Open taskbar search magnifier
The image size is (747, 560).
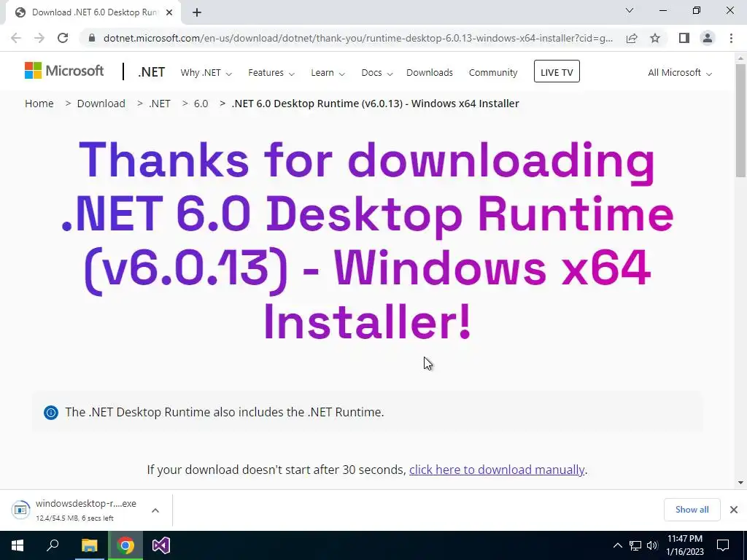click(x=53, y=545)
